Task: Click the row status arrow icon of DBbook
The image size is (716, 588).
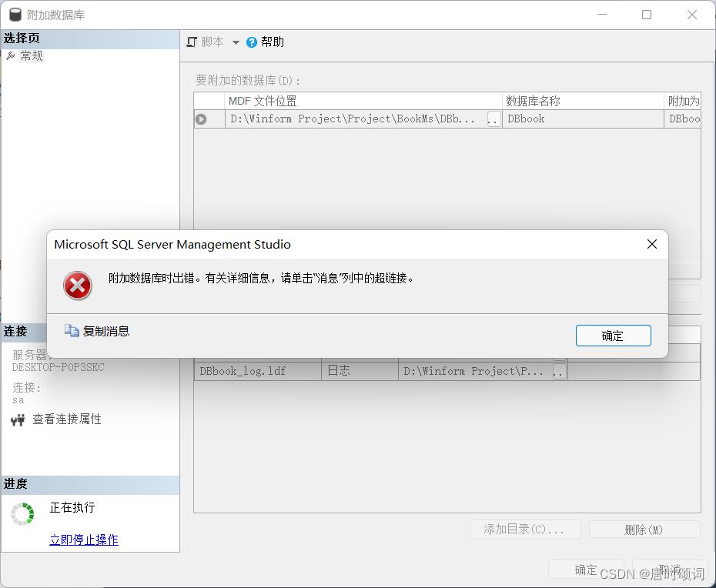Action: (201, 119)
